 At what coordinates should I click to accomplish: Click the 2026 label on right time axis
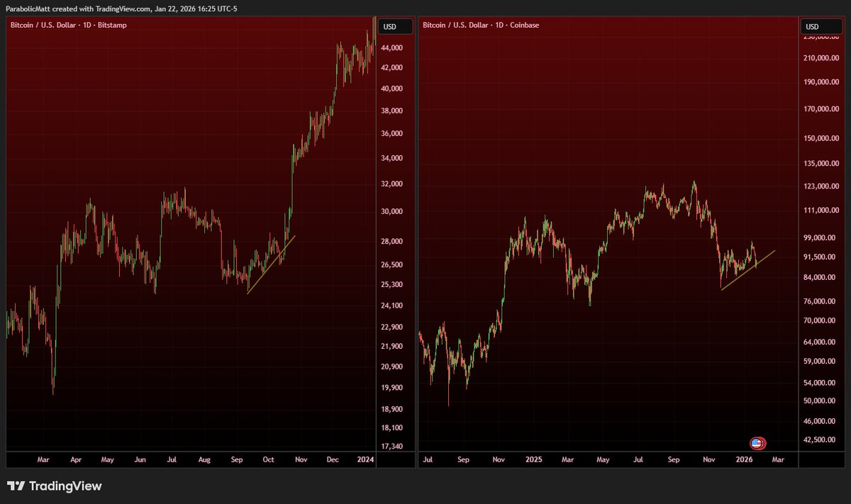(x=744, y=459)
